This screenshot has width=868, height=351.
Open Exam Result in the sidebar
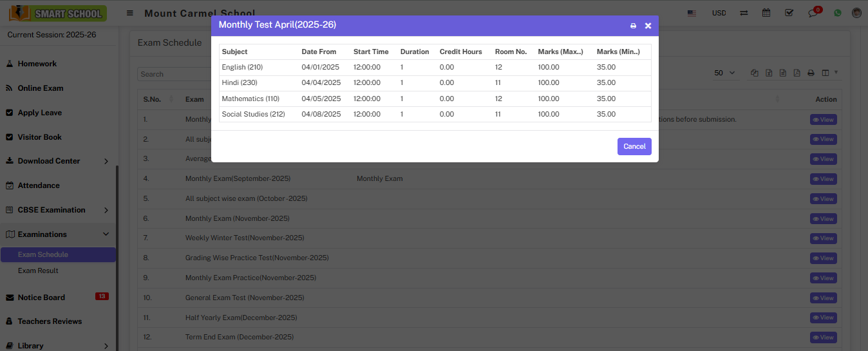(38, 270)
